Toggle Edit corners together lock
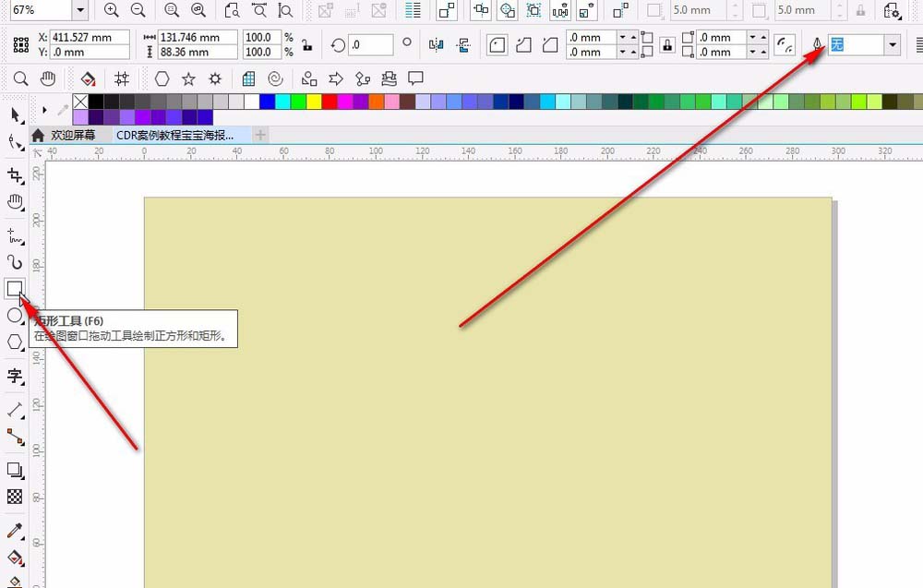The image size is (923, 588). tap(667, 44)
